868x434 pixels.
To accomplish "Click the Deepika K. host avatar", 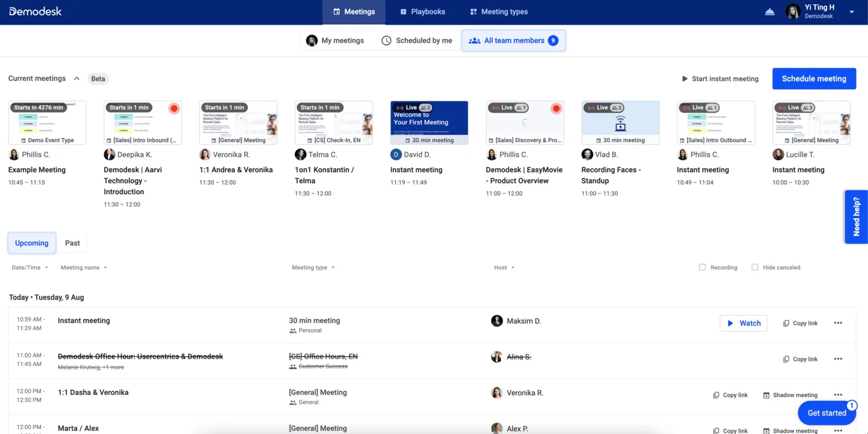I will click(109, 155).
